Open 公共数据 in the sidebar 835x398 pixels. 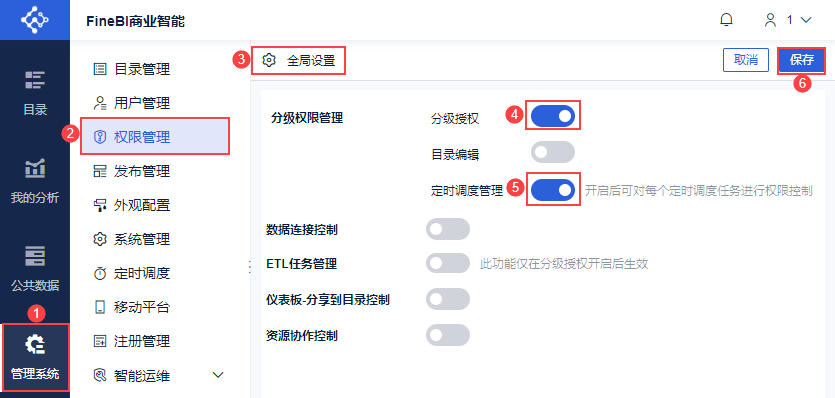(35, 268)
